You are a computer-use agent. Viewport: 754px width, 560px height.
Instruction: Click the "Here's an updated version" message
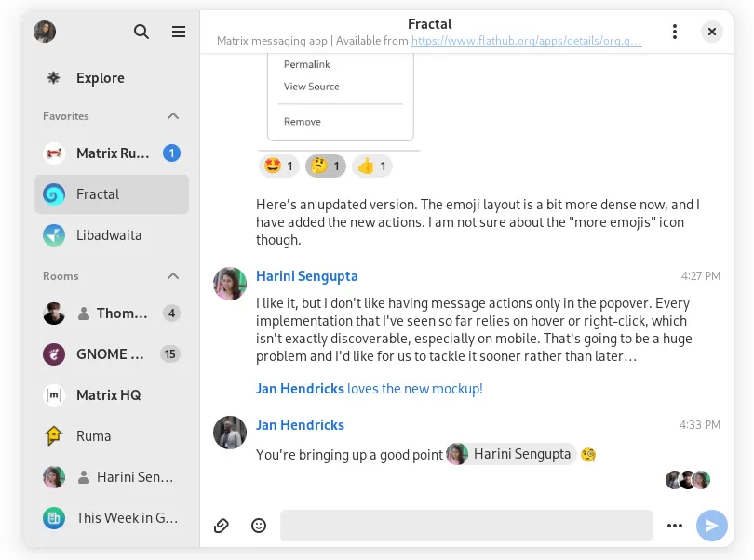click(478, 222)
